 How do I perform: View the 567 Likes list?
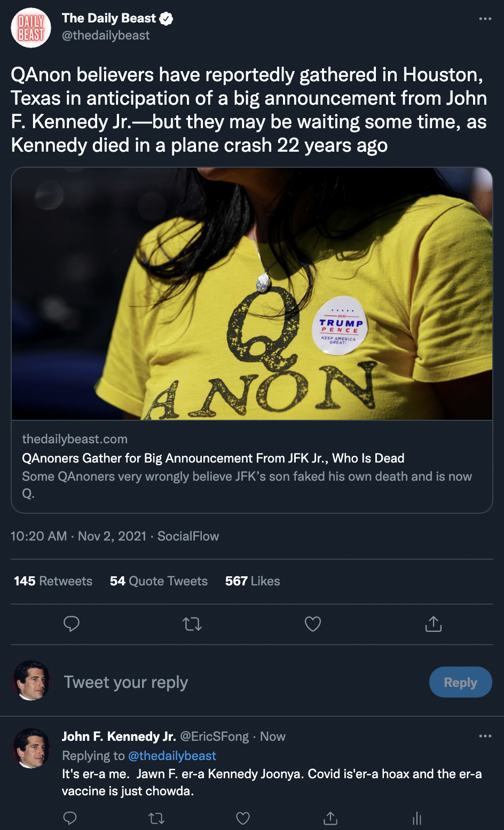(x=253, y=581)
